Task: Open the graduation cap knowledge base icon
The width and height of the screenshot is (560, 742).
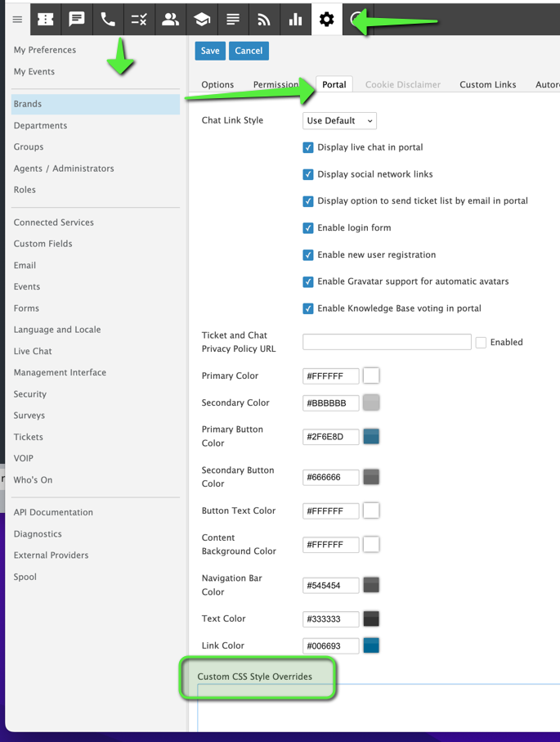Action: (x=201, y=20)
